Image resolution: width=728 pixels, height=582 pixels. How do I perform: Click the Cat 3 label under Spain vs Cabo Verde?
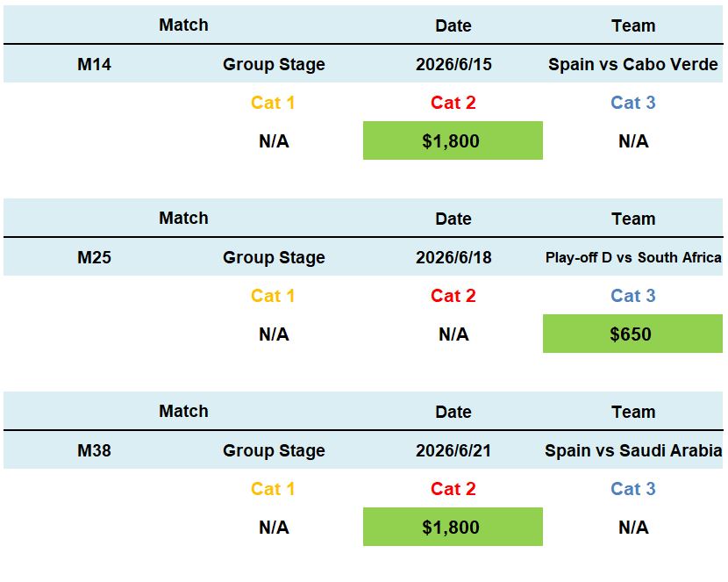[632, 103]
